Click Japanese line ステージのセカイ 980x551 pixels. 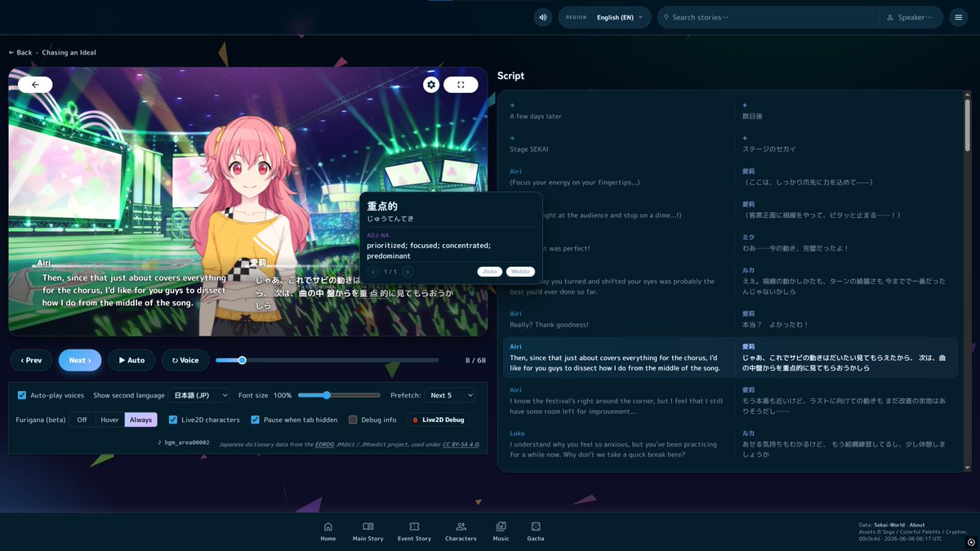[x=768, y=149]
